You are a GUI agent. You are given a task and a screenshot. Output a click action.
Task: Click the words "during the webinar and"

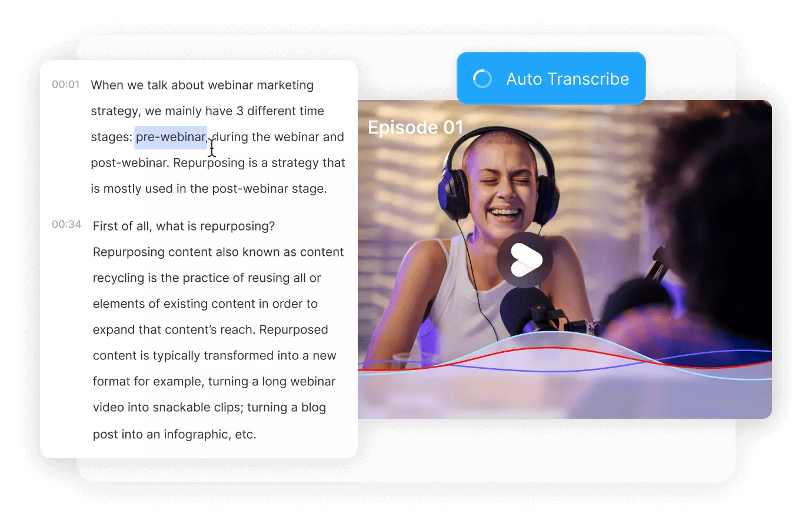[278, 137]
